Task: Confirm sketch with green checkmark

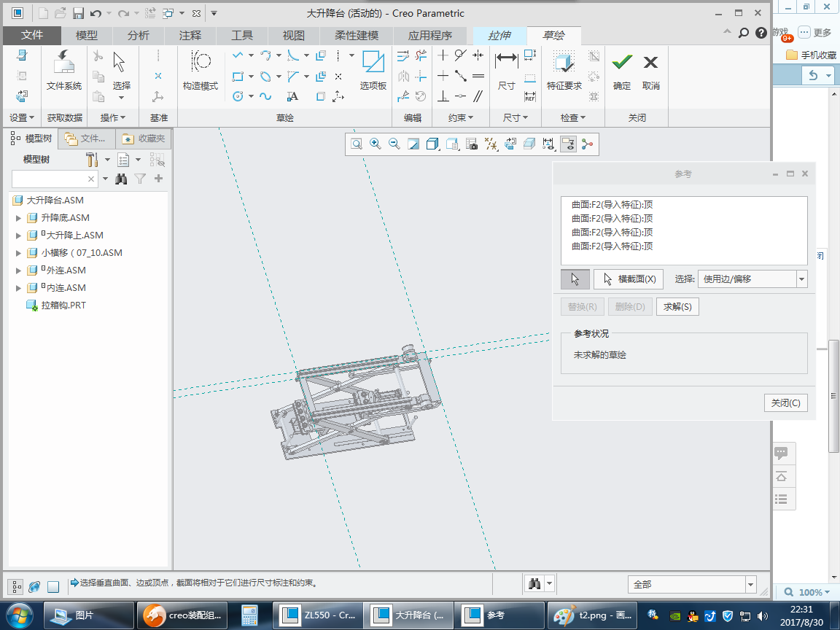Action: [x=622, y=62]
